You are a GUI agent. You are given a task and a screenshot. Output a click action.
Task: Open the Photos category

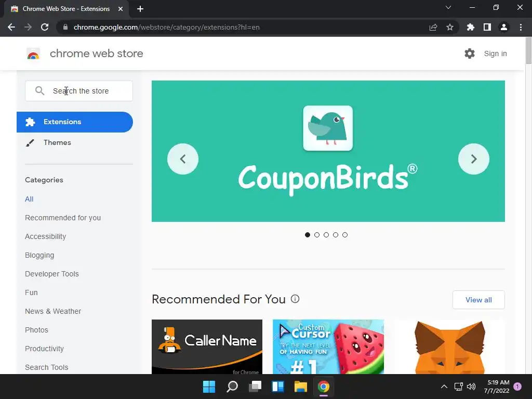click(x=37, y=330)
